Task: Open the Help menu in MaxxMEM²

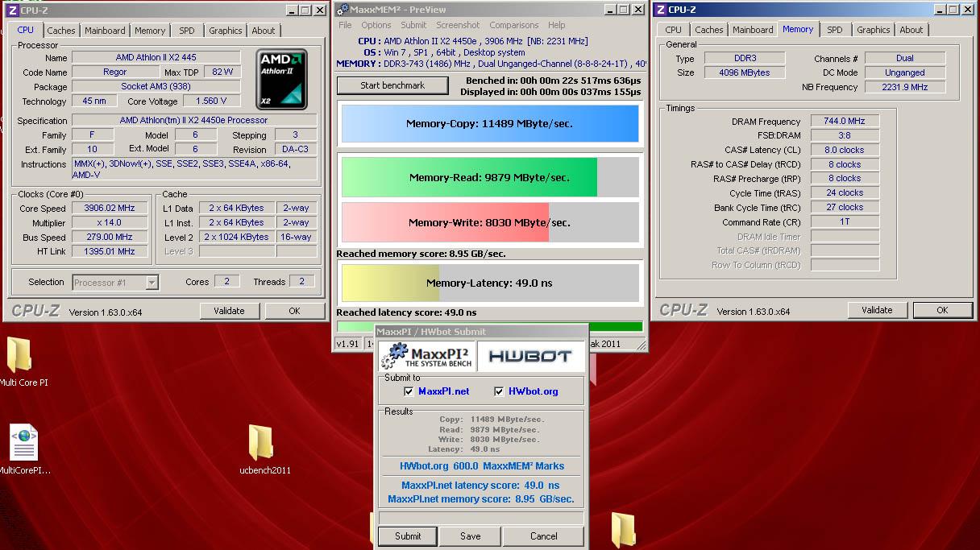Action: point(557,25)
